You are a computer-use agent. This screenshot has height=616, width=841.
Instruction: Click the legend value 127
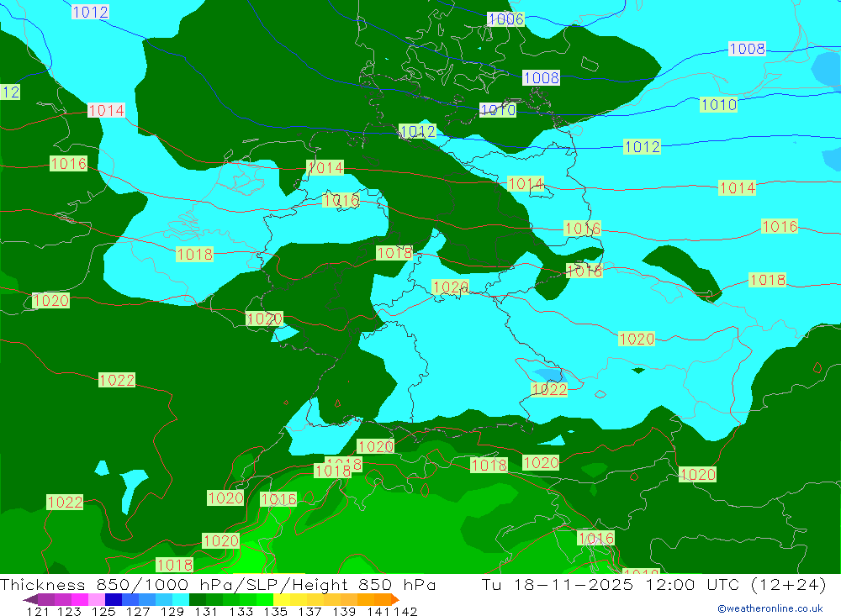coord(138,611)
